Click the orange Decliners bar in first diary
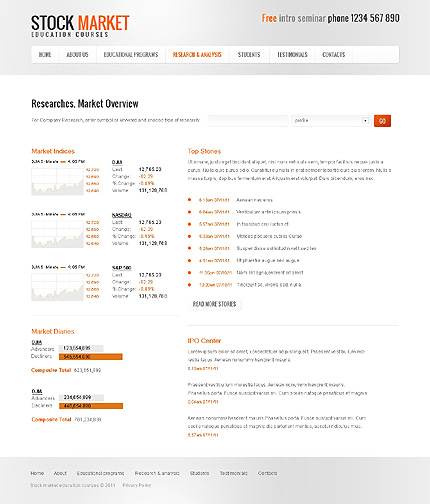Viewport: 430px width, 504px height. pos(91,357)
